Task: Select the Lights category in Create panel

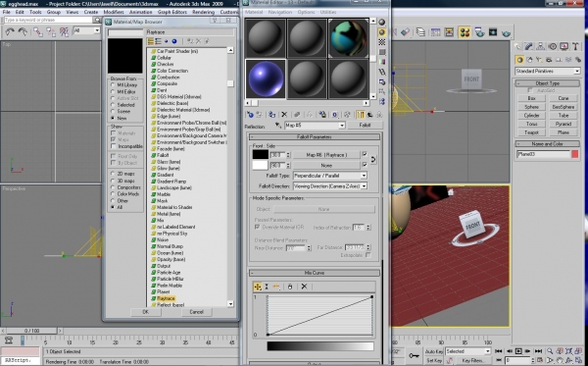Action: tap(539, 60)
